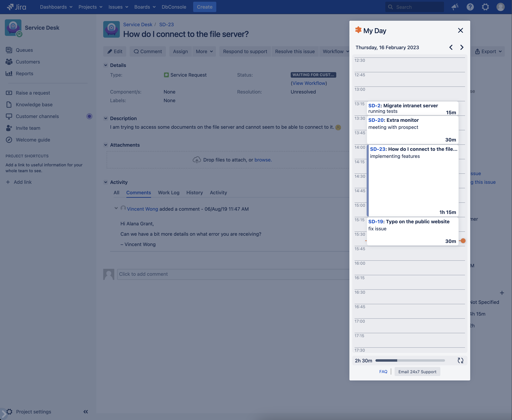Viewport: 512px width, 420px height.
Task: Switch to the History tab
Action: pos(194,193)
